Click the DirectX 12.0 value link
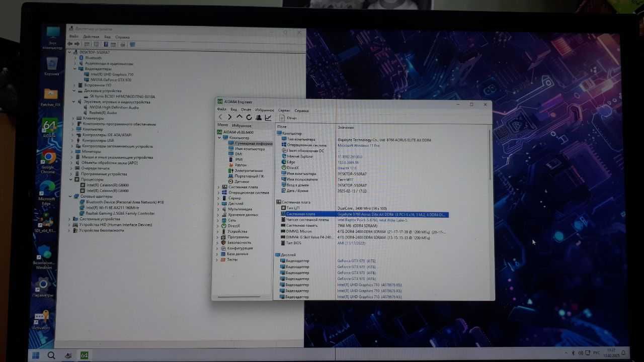 [x=347, y=168]
